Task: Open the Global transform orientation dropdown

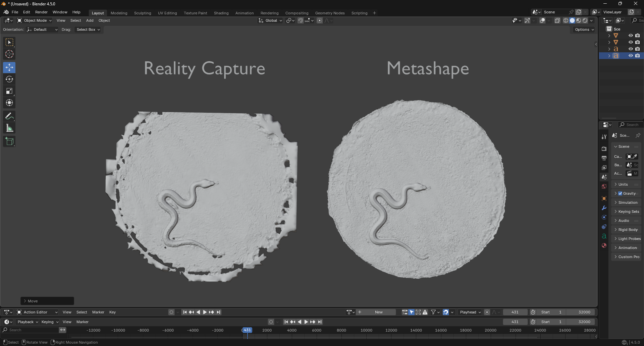Action: 271,21
